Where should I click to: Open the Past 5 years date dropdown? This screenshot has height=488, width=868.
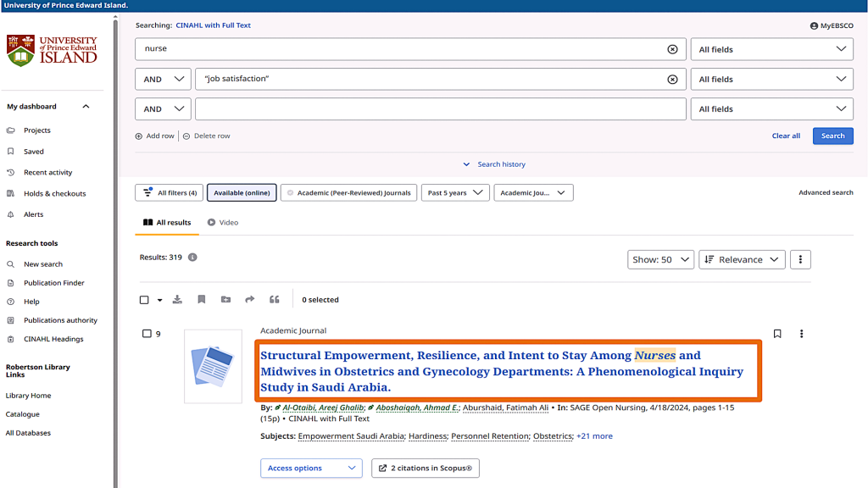[x=455, y=193]
